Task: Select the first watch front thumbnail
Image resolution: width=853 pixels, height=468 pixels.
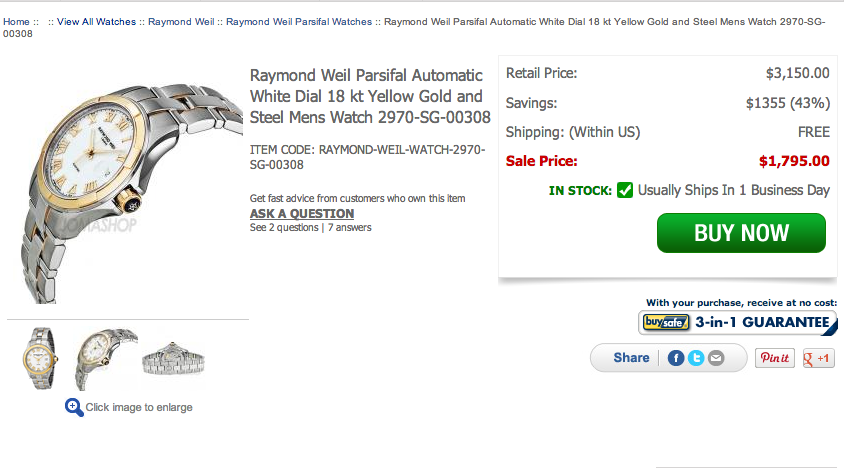Action: 42,358
